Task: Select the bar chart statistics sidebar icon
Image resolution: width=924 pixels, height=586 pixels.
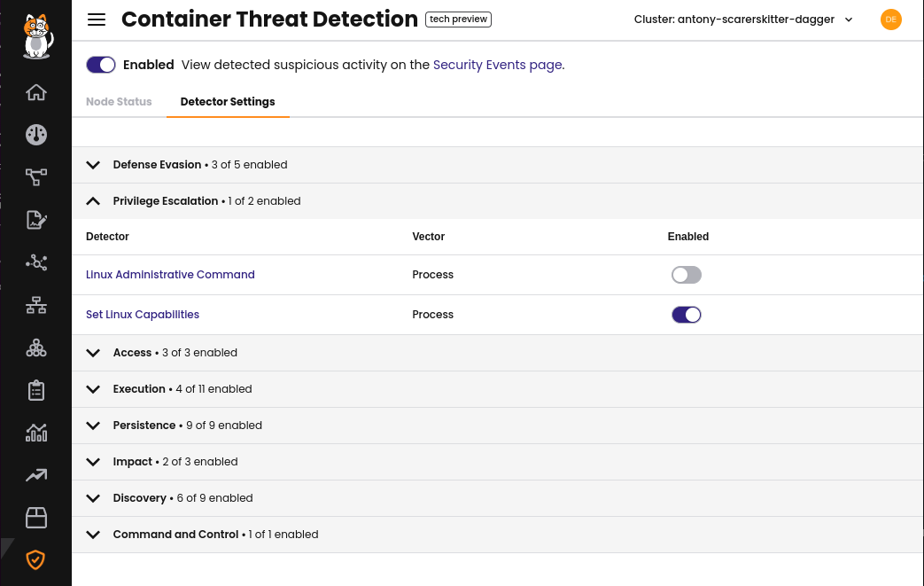Action: [35, 432]
